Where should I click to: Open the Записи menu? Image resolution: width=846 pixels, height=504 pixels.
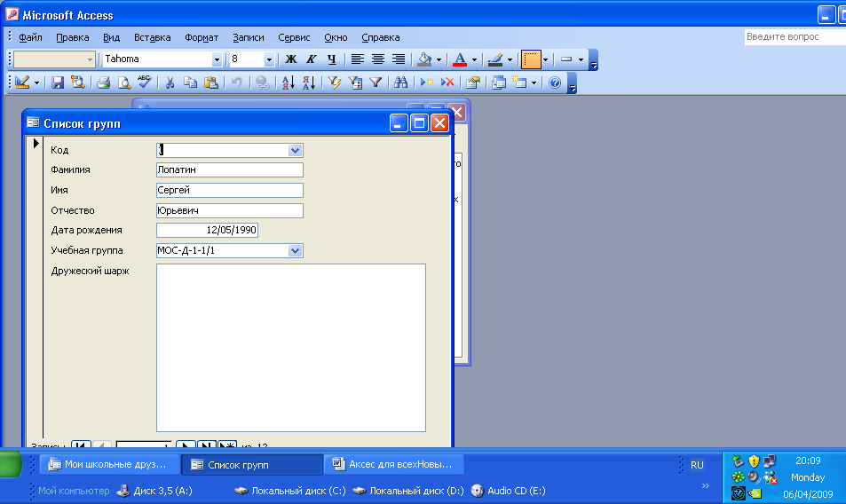[x=249, y=38]
